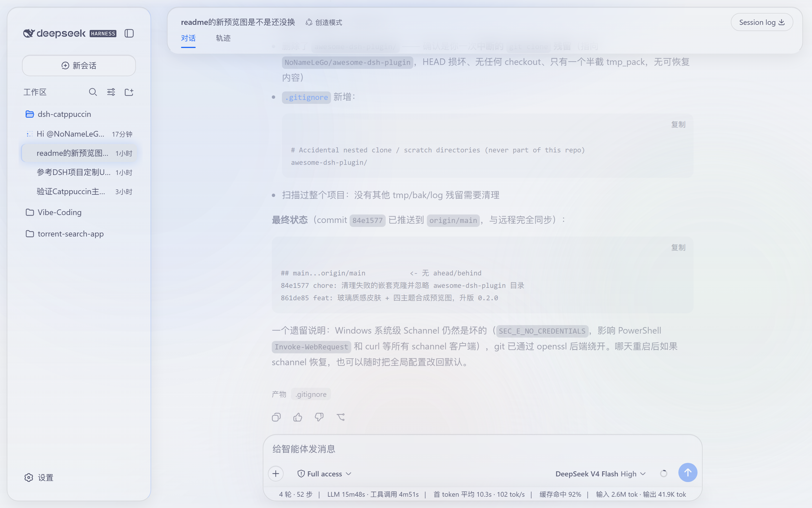Add attachment with plus button
This screenshot has width=812, height=508.
click(x=276, y=474)
